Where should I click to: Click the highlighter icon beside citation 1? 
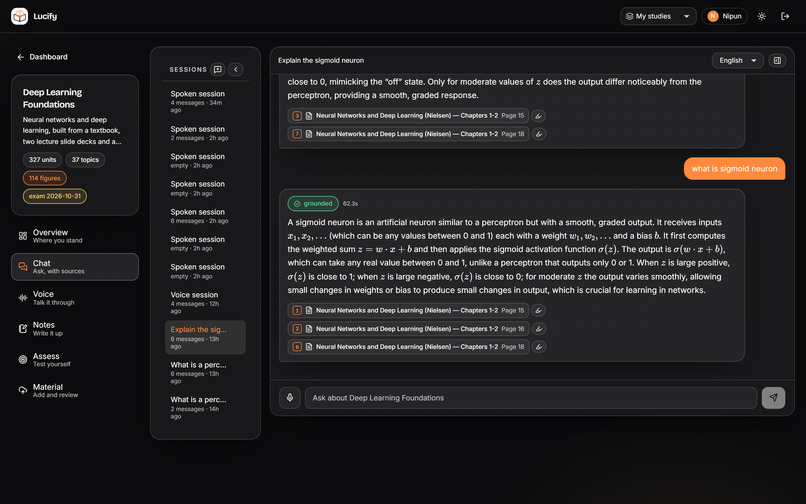point(539,311)
